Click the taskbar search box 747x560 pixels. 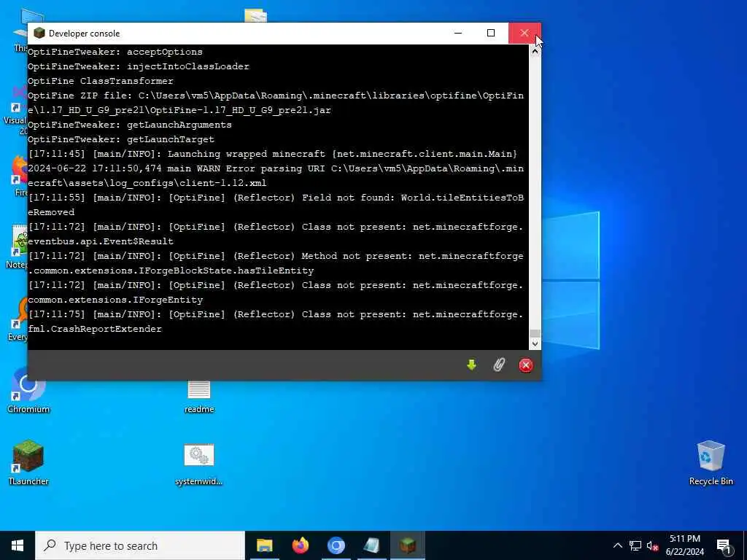coord(140,545)
